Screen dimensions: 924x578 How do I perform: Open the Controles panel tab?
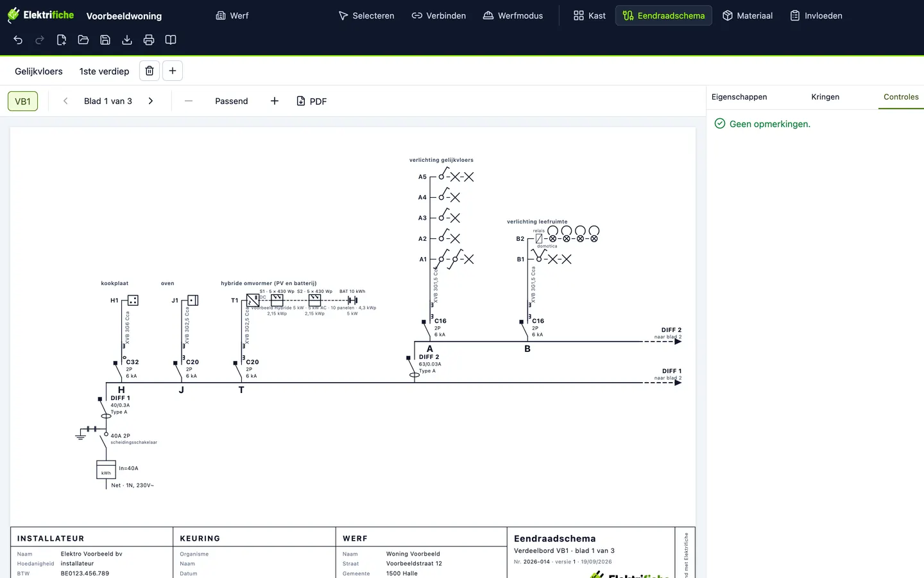(x=901, y=97)
